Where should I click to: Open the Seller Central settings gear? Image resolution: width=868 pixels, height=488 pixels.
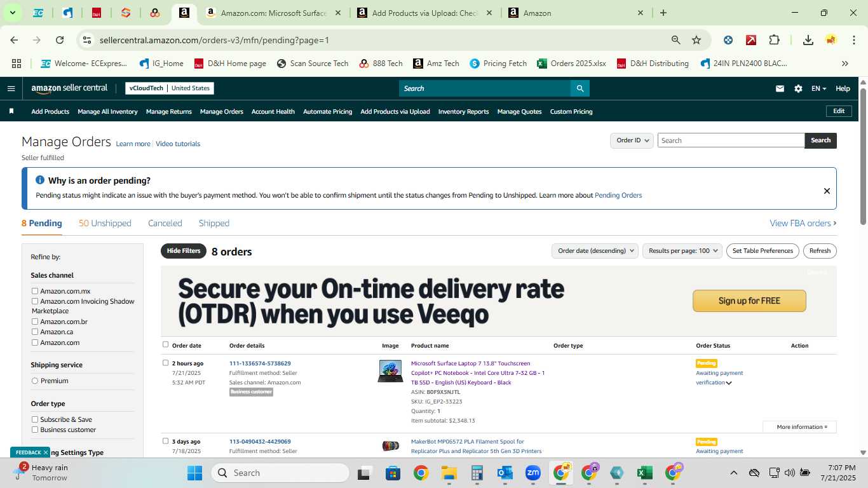pos(798,88)
